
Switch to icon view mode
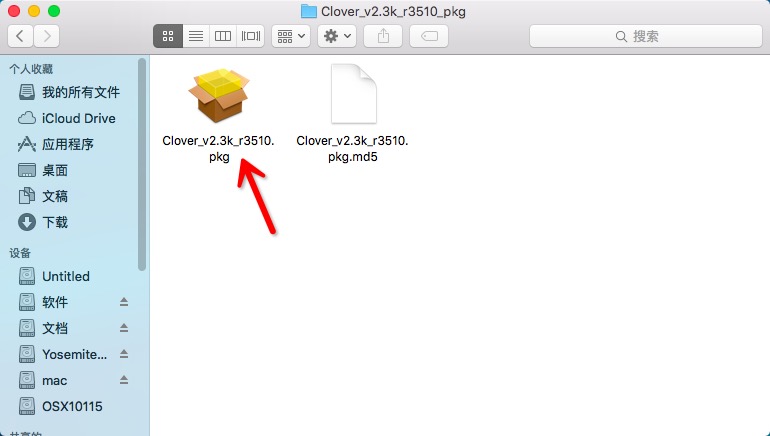tap(168, 36)
